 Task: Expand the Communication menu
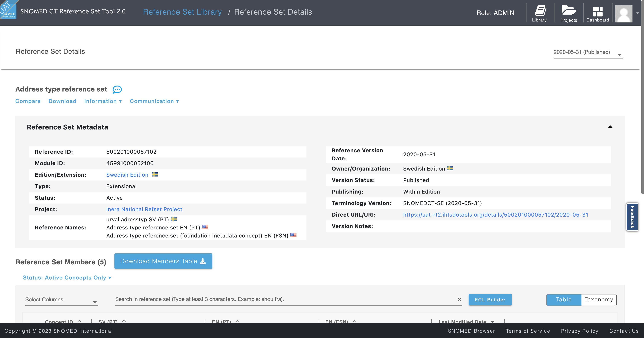pos(154,101)
